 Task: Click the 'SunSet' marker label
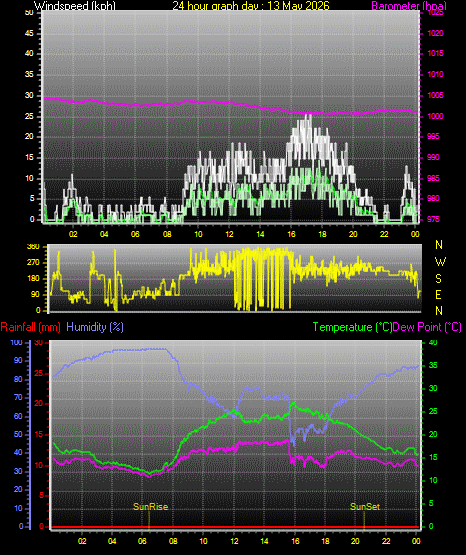[365, 507]
